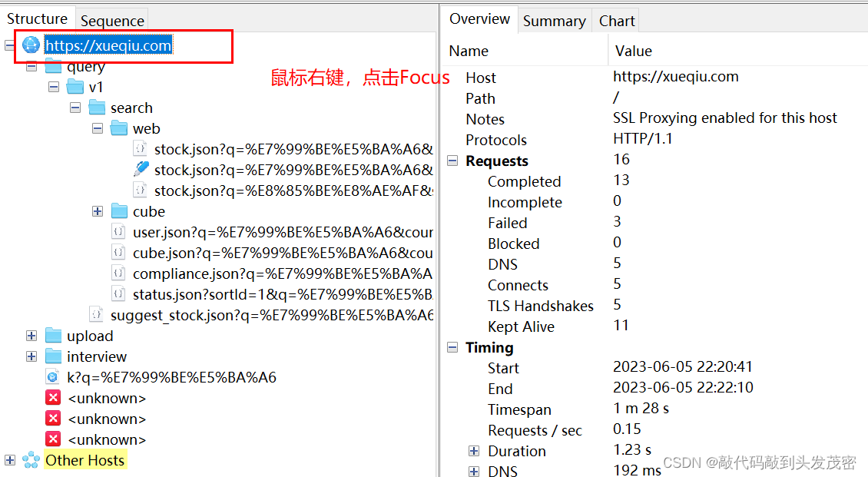This screenshot has height=477, width=868.
Task: Click the Protocols value HTTP/1.1
Action: pos(643,138)
